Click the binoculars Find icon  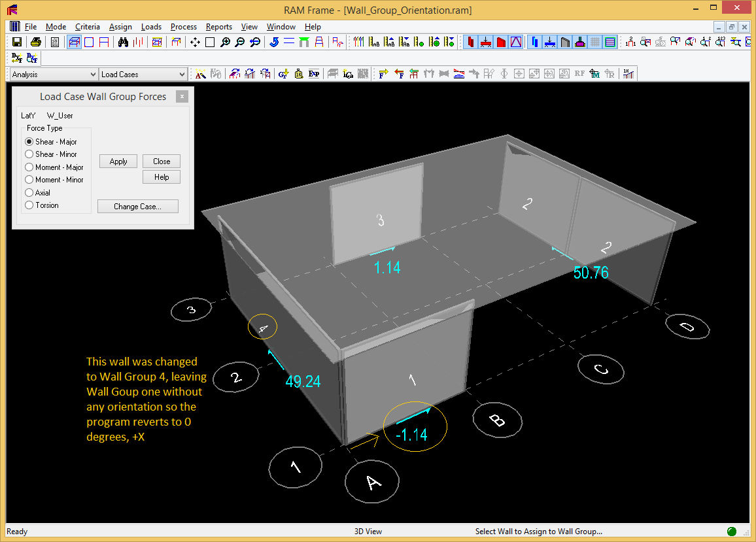(123, 42)
